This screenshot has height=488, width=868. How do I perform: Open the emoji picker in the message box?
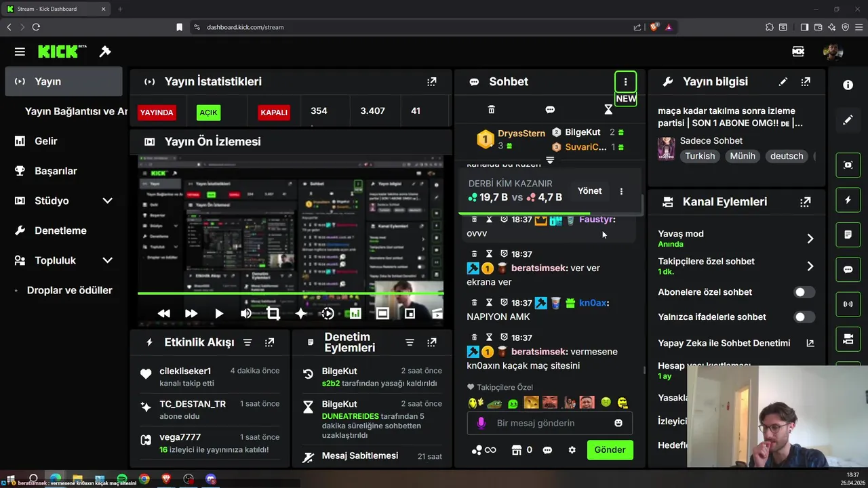point(618,423)
